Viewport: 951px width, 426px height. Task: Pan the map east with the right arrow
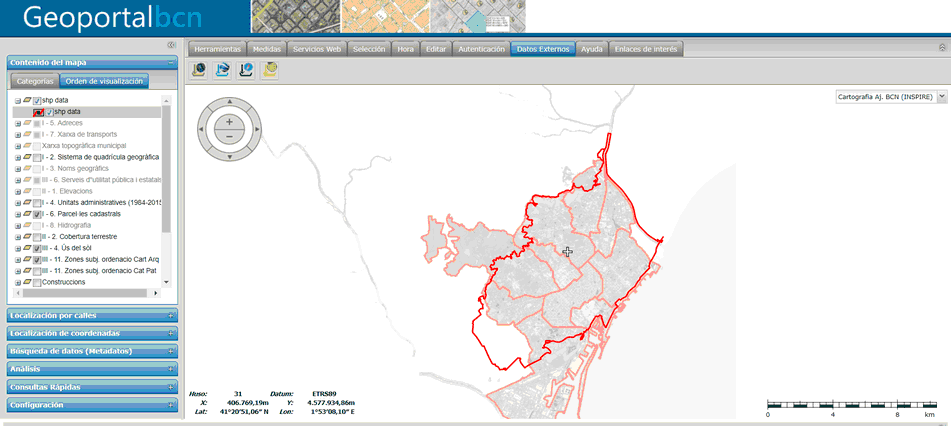click(x=255, y=128)
